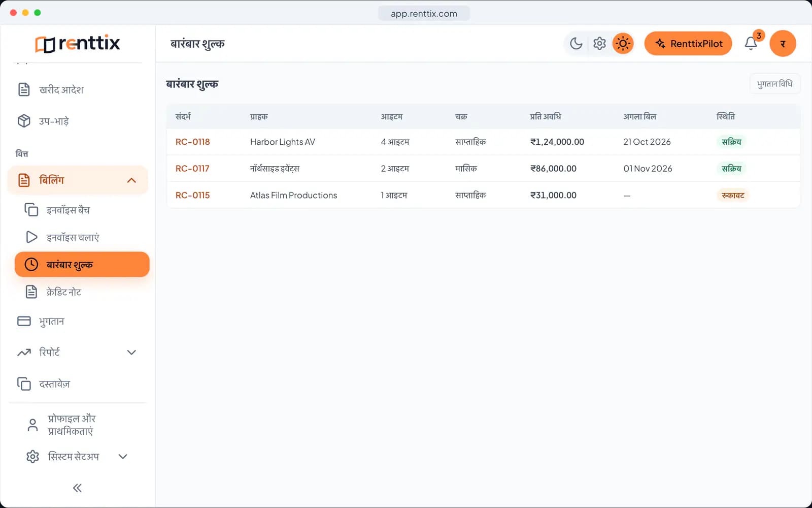Click बारंबार शुल्क clock icon
The image size is (812, 508).
[x=31, y=264]
